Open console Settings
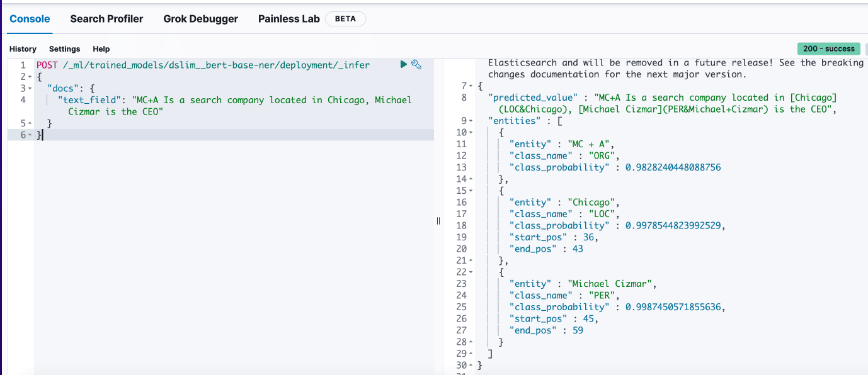The height and width of the screenshot is (375, 868). coord(64,49)
